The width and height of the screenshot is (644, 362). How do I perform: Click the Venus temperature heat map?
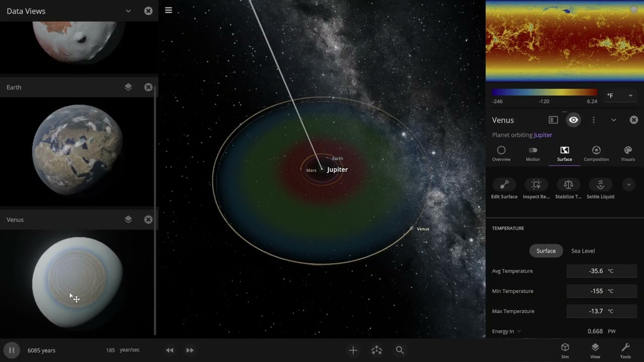click(x=565, y=40)
